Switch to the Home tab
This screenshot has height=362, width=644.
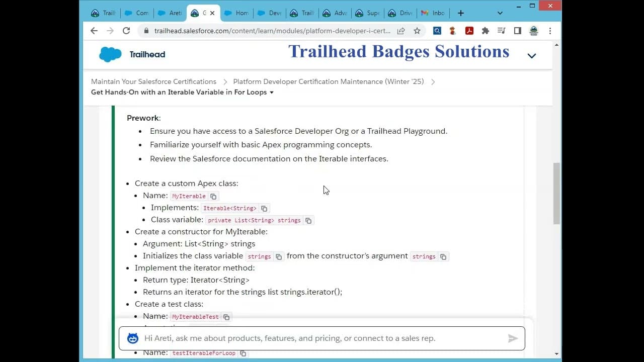click(236, 13)
